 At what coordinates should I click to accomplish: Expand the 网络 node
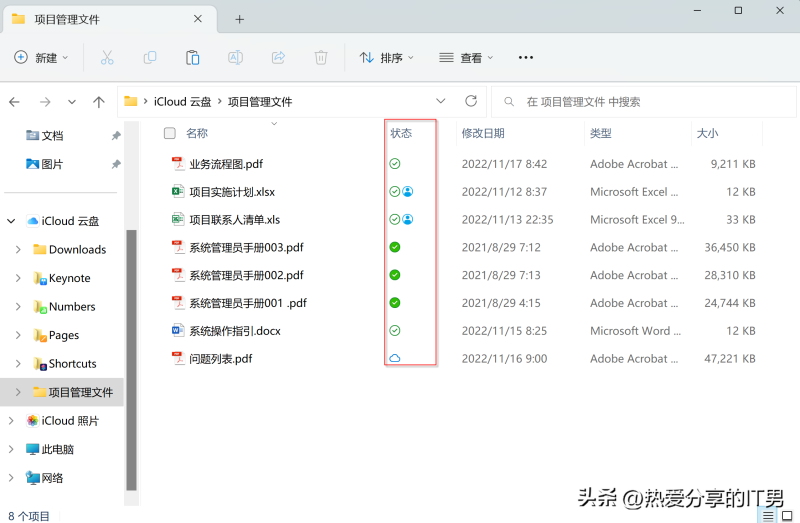tap(11, 478)
